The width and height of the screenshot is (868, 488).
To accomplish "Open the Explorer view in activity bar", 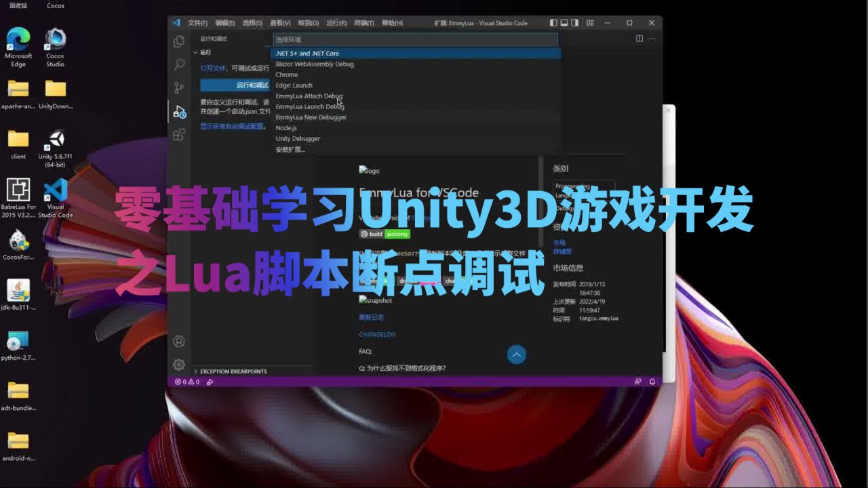I will [x=179, y=41].
